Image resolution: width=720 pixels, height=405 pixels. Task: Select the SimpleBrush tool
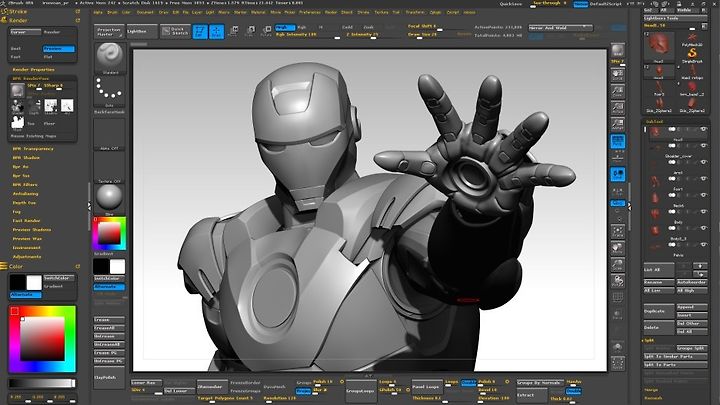point(692,55)
